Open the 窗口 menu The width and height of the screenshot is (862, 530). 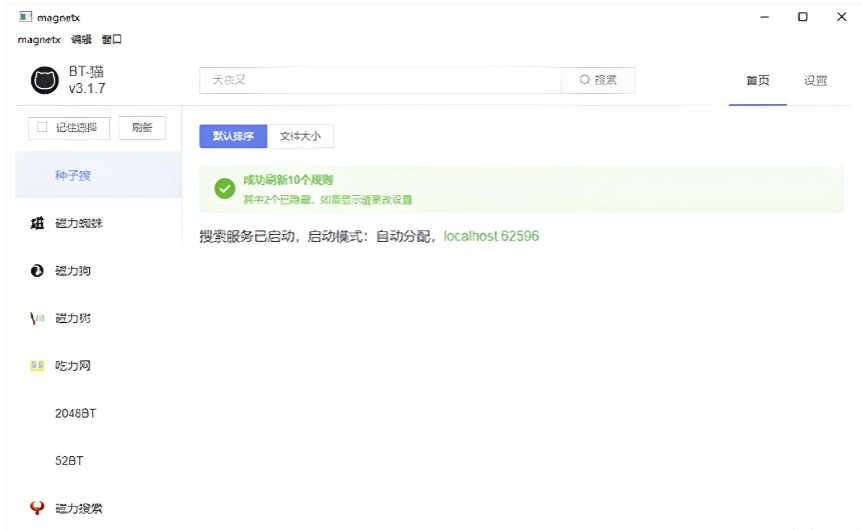point(112,40)
